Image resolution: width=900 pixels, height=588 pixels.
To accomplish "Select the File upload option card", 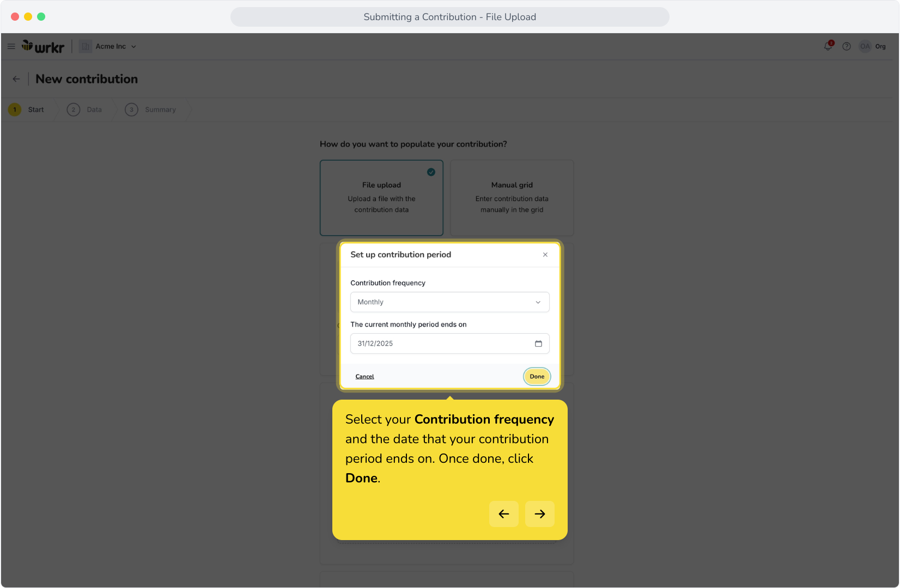I will pos(381,198).
